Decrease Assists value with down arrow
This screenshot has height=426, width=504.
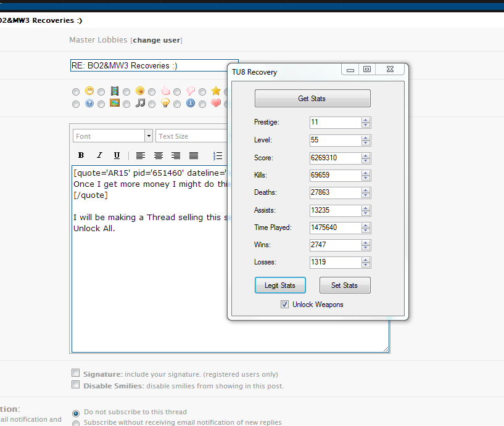click(365, 213)
